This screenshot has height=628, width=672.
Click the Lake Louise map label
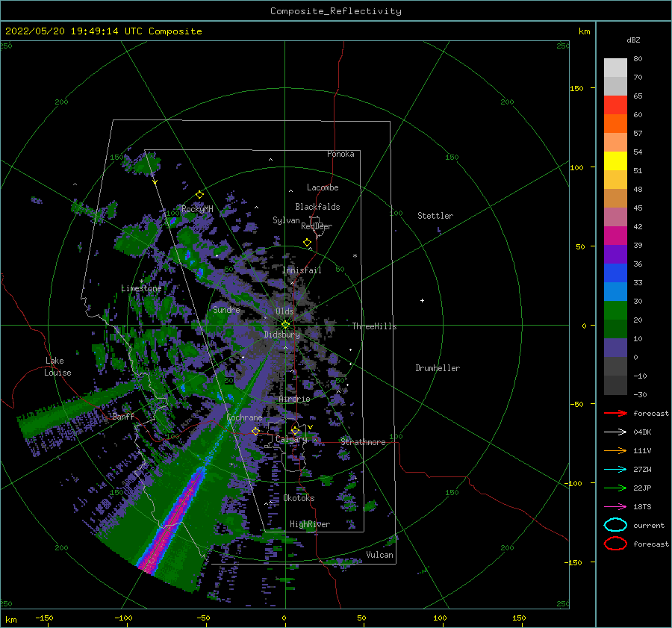57,367
